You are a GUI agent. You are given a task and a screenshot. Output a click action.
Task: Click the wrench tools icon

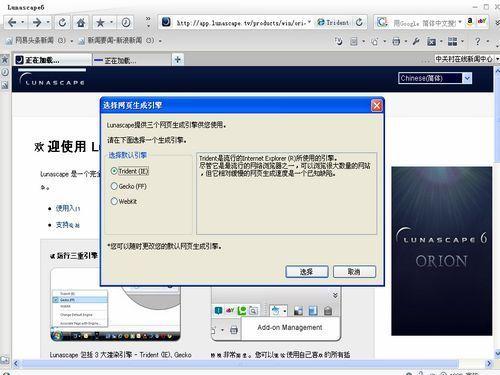pyautogui.click(x=416, y=41)
